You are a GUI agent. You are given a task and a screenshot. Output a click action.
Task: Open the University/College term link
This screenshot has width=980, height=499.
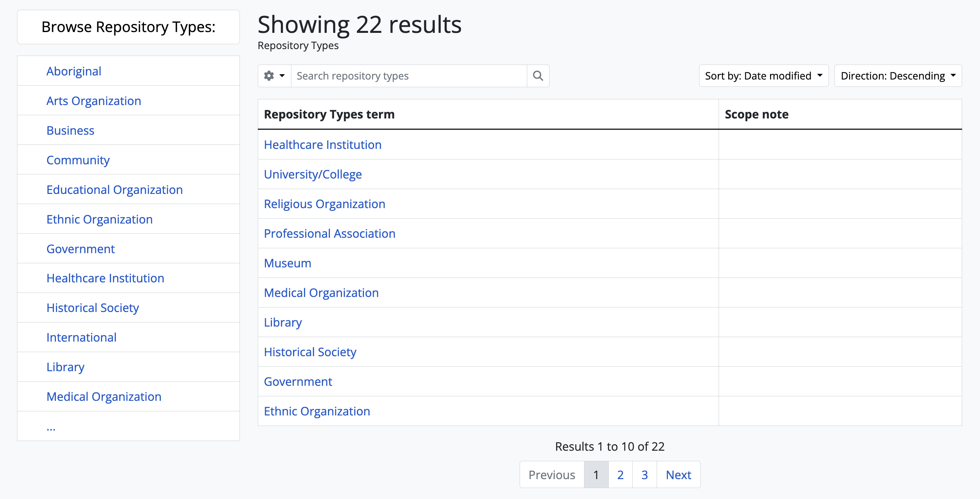[312, 174]
